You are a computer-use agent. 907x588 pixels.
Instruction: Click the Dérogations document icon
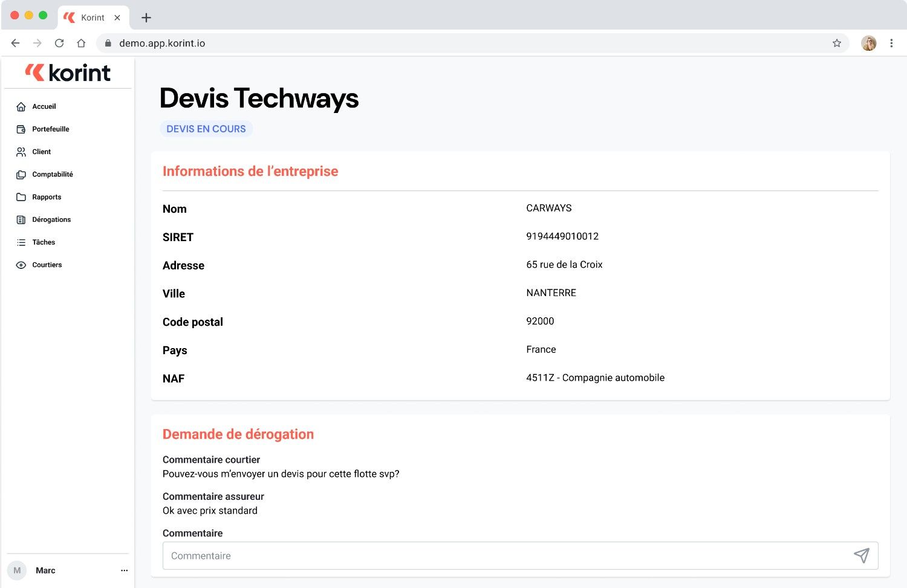pos(21,220)
